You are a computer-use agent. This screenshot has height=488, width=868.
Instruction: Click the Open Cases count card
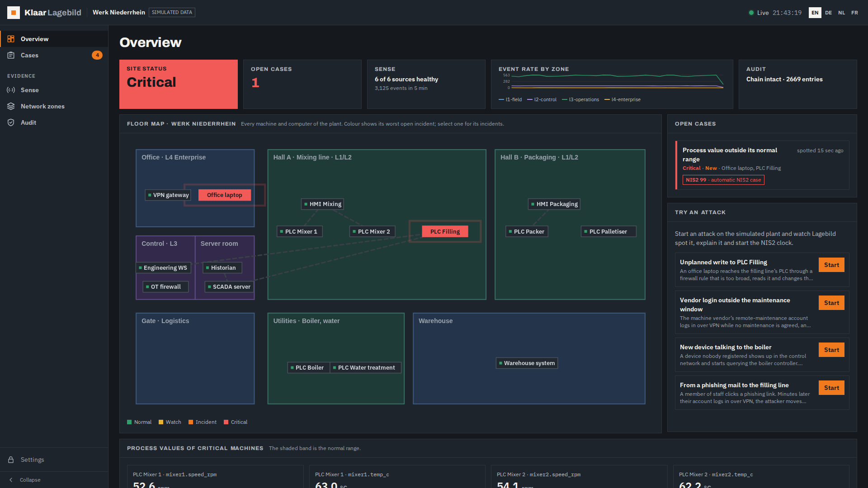tap(302, 84)
